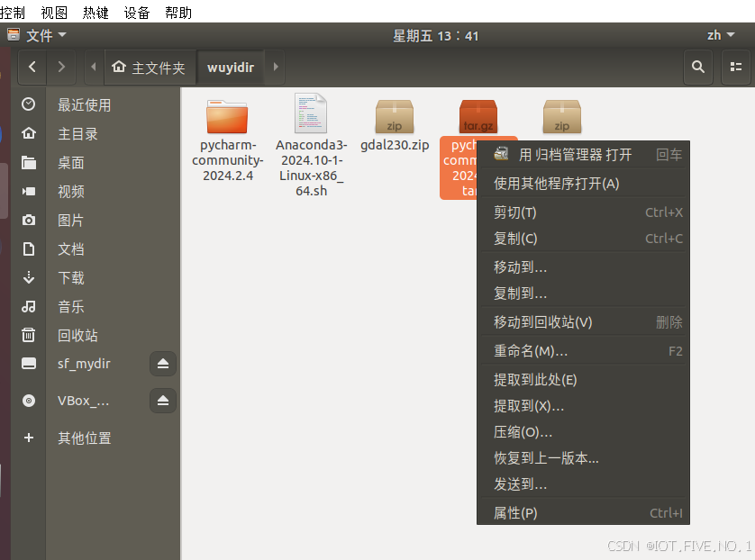Screen dimensions: 755x560
Task: Open the 设备 menu
Action: click(137, 12)
